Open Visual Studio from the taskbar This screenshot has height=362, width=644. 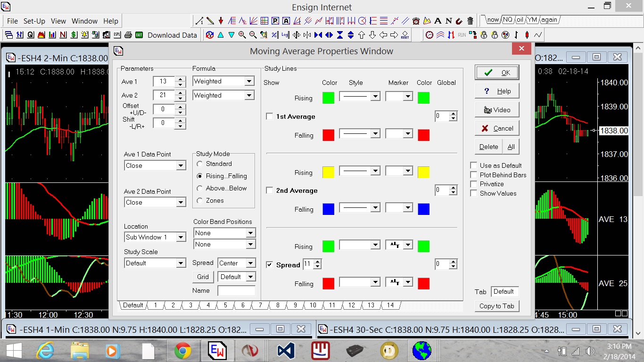286,351
